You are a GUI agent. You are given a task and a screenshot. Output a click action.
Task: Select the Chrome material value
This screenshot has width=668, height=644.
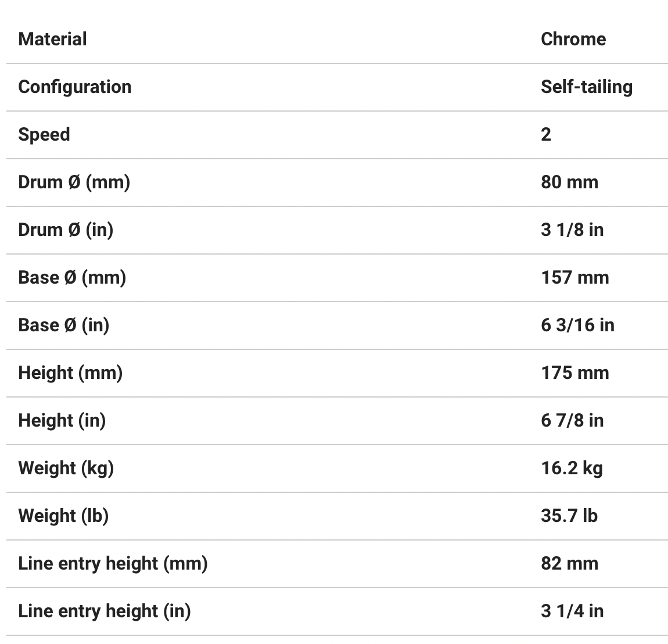(573, 39)
